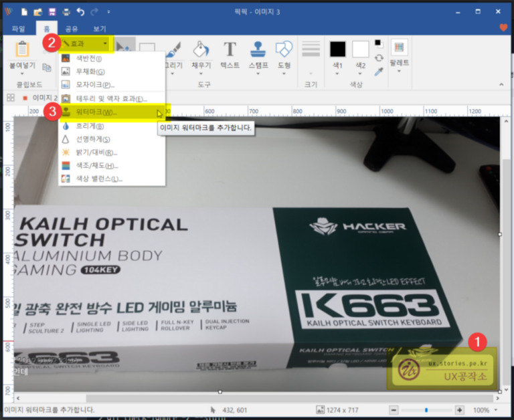Select 흐리게(B) blur effect

click(x=112, y=126)
